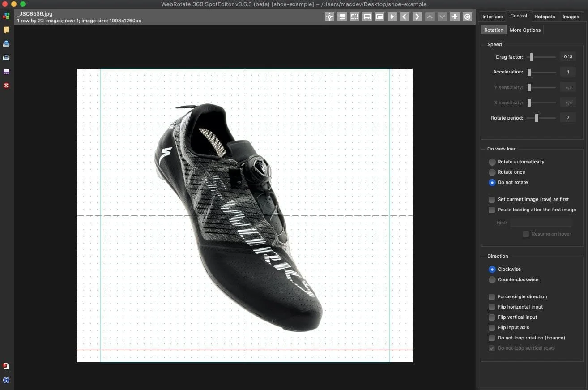Click the Previous frame arrow icon
Screen dimensions: 588x390
click(405, 17)
